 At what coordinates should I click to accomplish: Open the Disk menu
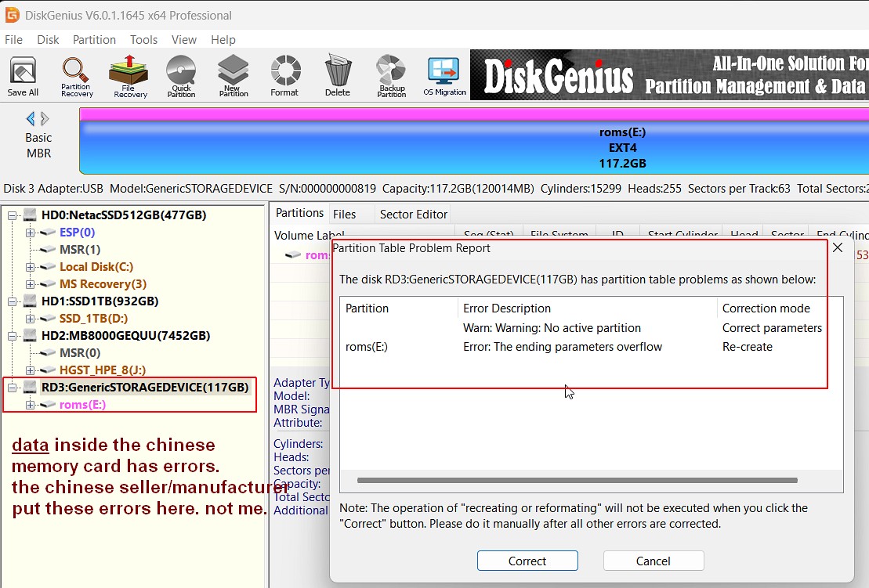click(48, 40)
